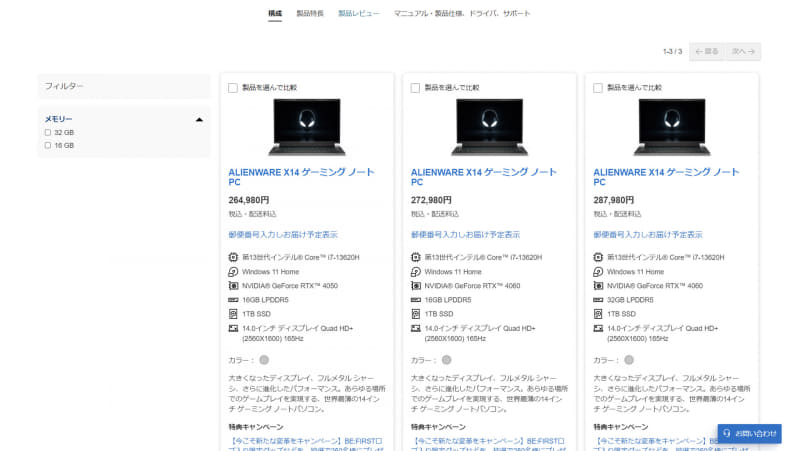Click the graphics card icon on the 287,980円 card
Viewport: 800px width, 451px height.
pyautogui.click(x=598, y=286)
